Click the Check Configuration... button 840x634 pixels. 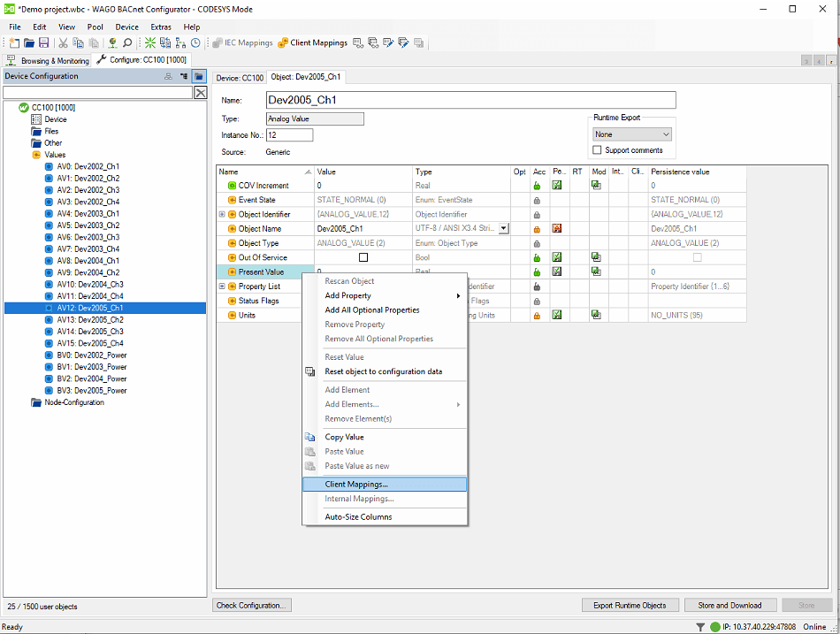coord(252,605)
